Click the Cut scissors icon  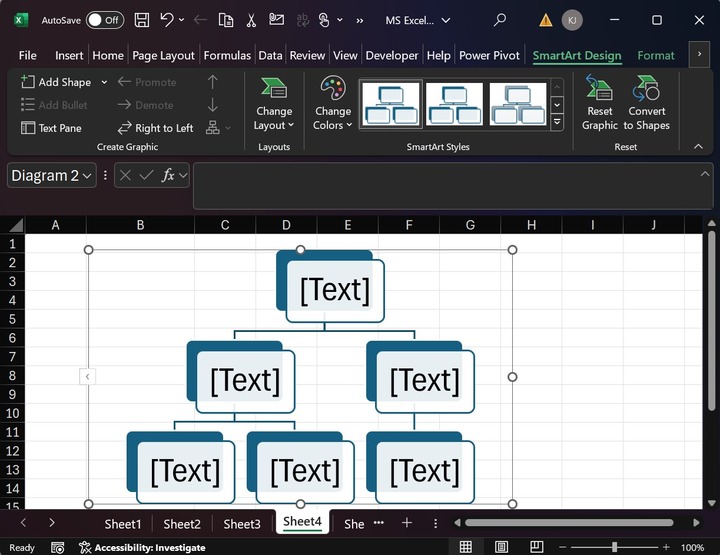[251, 19]
